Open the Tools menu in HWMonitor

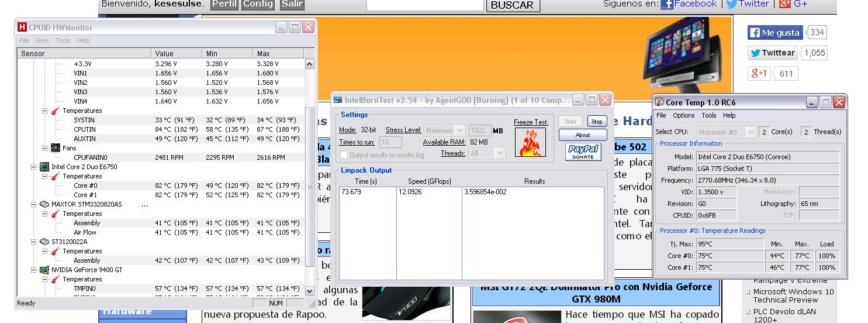point(63,40)
